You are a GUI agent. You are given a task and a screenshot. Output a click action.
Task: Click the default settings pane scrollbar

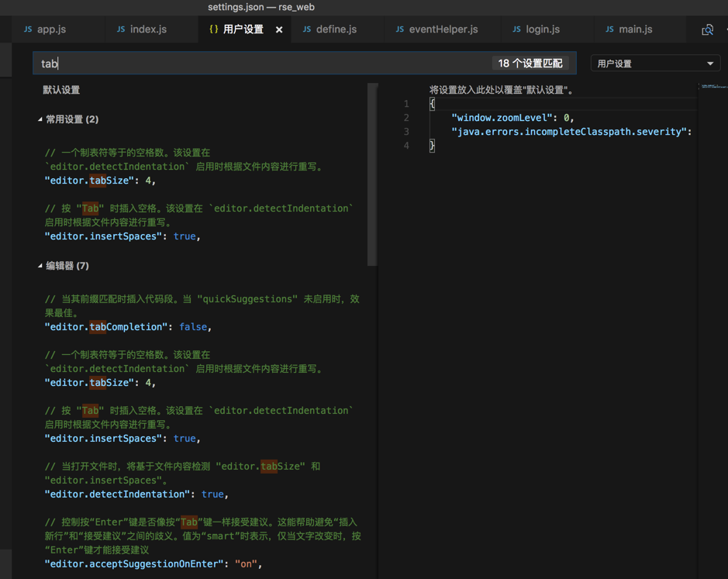click(x=372, y=174)
